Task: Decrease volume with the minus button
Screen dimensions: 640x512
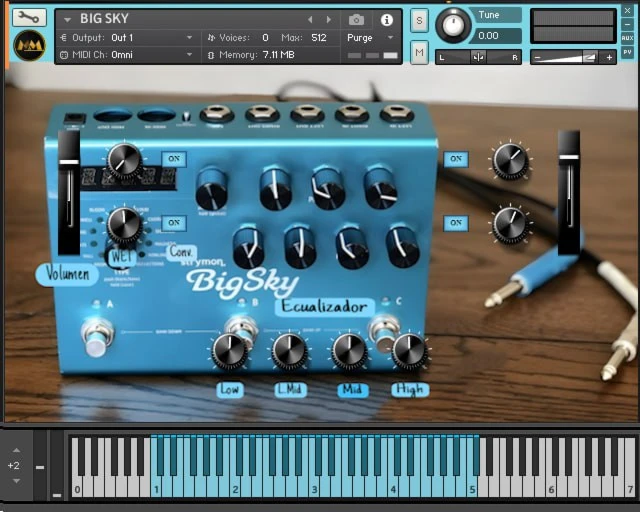Action: [x=538, y=58]
